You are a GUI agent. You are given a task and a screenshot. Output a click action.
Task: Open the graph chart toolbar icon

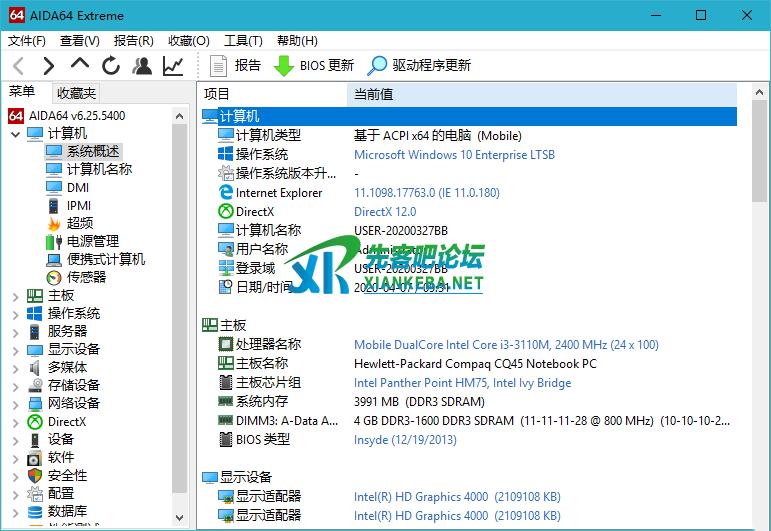coord(173,66)
